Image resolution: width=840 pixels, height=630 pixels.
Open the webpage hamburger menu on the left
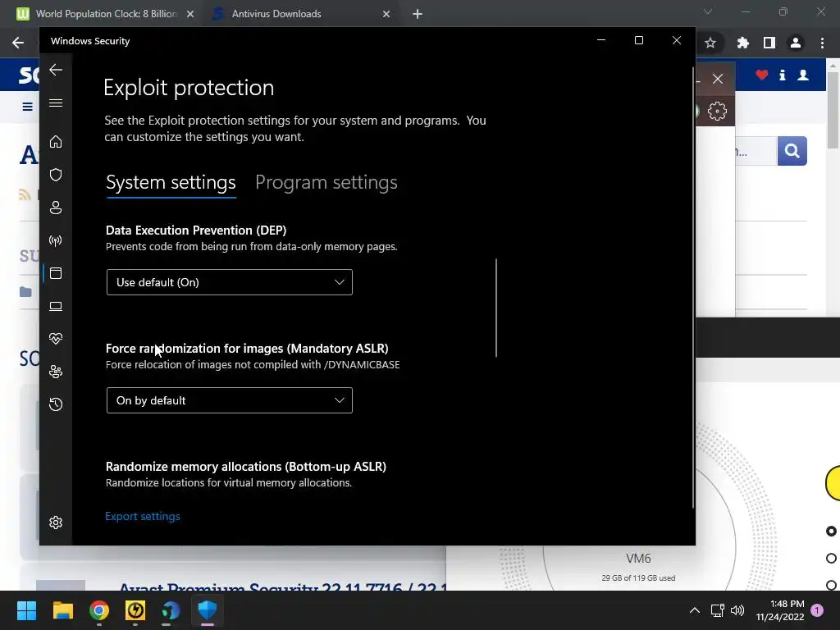(x=27, y=107)
